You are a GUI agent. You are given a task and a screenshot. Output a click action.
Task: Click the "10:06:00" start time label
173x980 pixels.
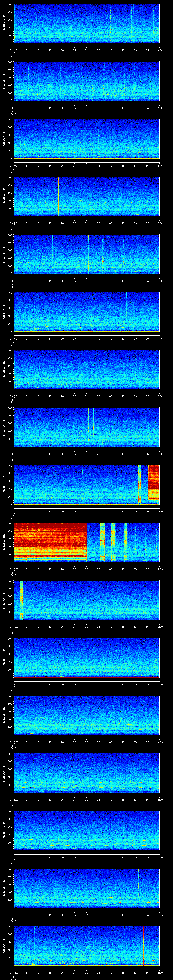[x=13, y=339]
